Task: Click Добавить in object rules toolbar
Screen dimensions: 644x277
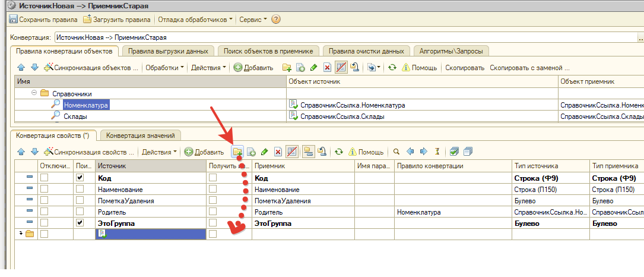Action: point(253,68)
